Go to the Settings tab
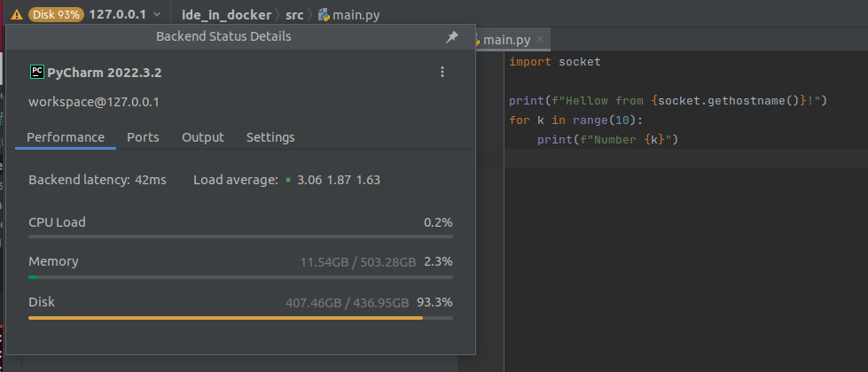 click(270, 137)
